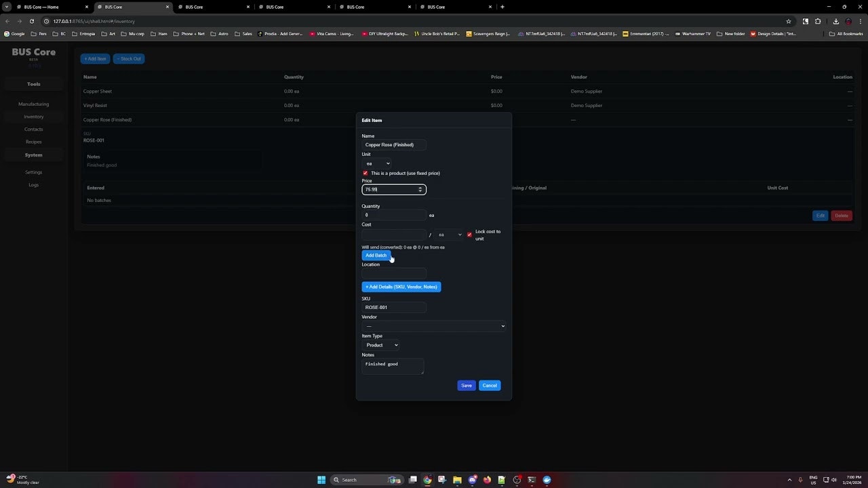Viewport: 868px width, 488px height.
Task: Open the browser downloads icon
Action: pos(835,21)
